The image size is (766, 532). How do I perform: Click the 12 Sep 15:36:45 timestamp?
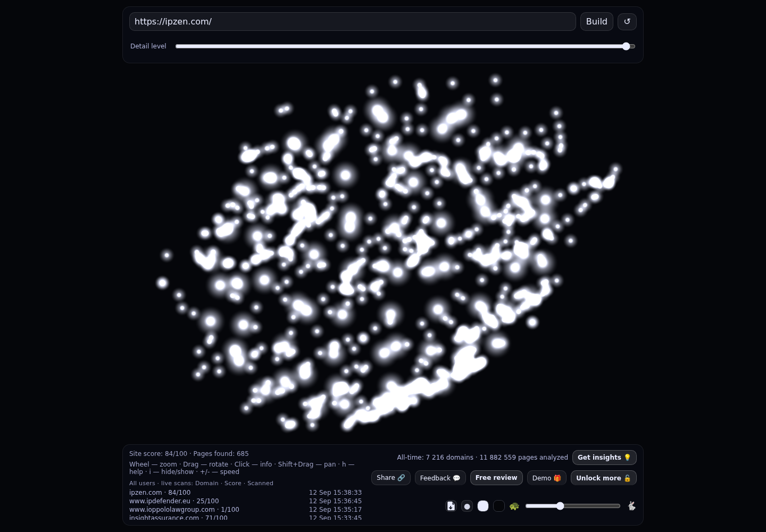[x=335, y=501]
